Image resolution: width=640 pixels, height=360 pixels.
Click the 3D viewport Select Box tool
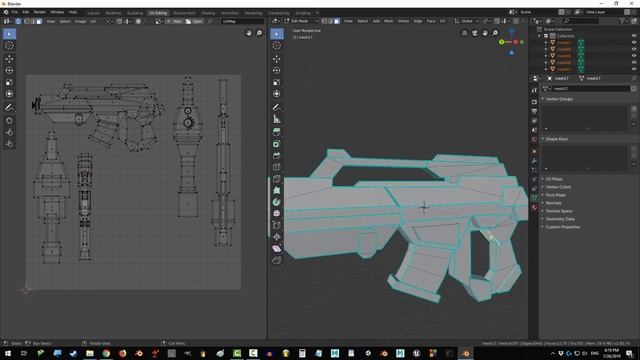[x=277, y=34]
